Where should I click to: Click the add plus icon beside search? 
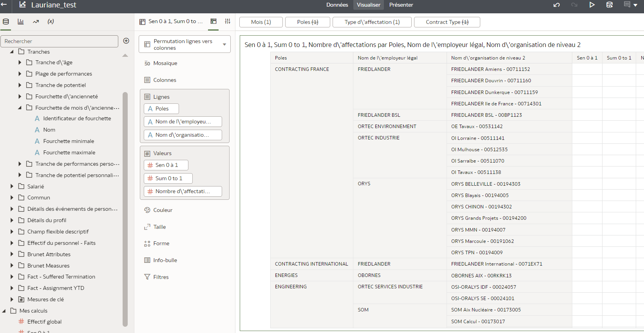(x=126, y=41)
